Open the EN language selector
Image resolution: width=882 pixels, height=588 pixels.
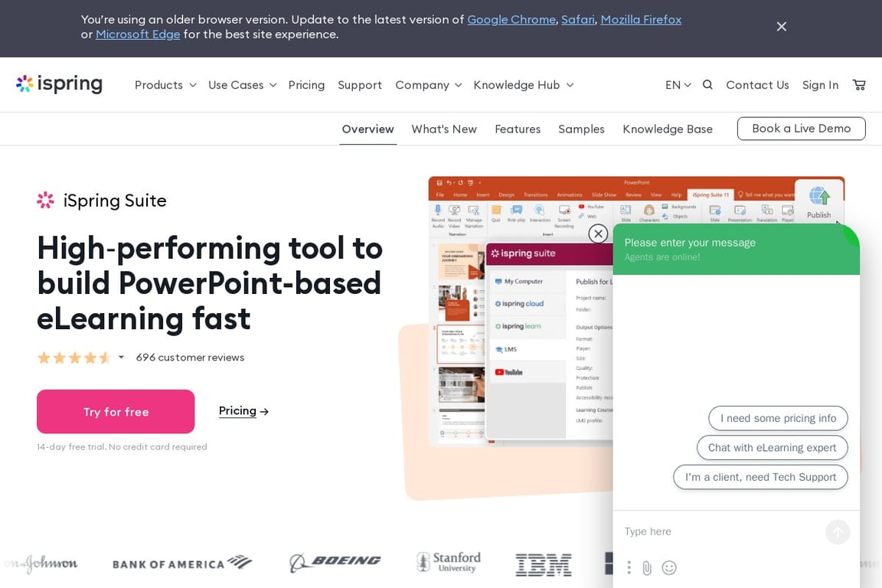pos(678,85)
